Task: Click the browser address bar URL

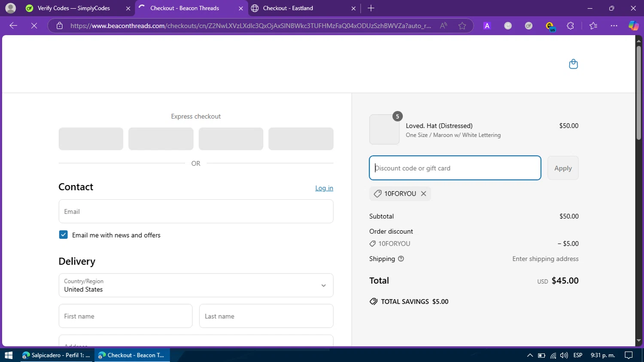Action: pos(251,26)
